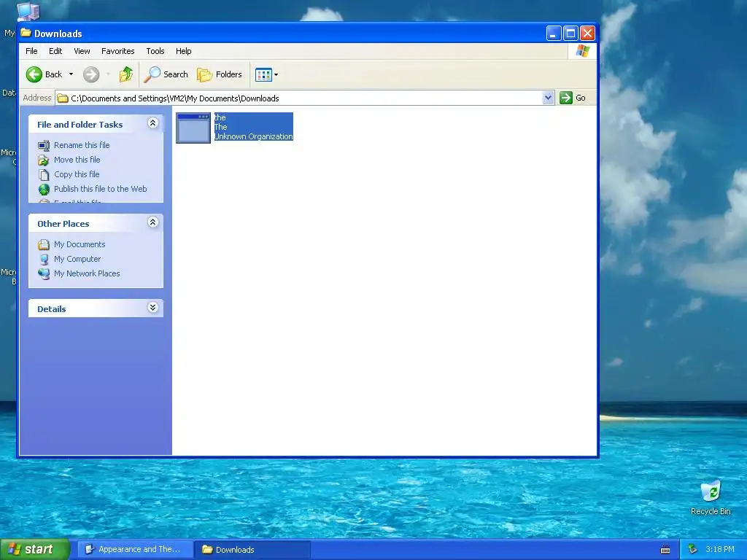Click the Downloads title bar folder icon

tap(26, 34)
